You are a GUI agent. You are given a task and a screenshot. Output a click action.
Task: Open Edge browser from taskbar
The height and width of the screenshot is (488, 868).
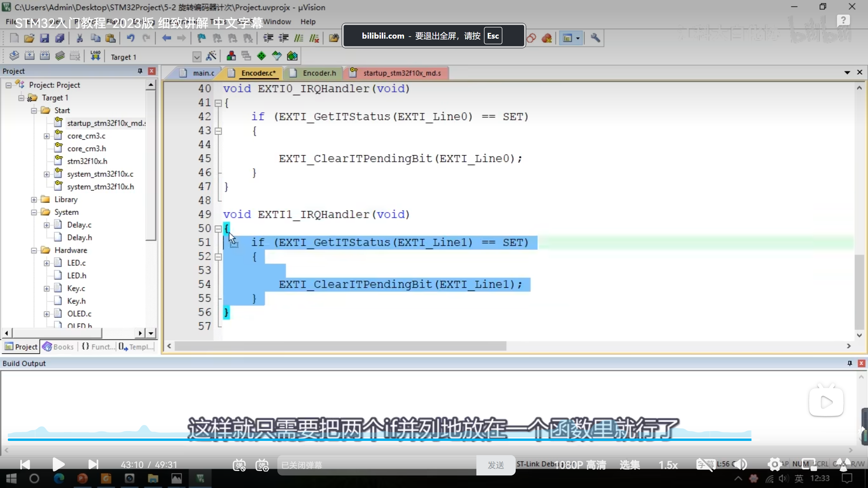tap(59, 479)
